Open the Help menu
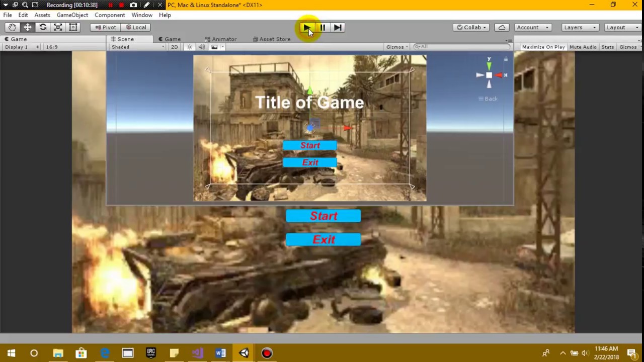 165,15
